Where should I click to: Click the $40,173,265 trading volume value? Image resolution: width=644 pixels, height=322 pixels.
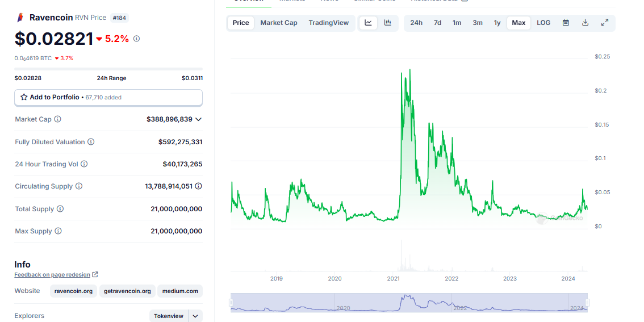(182, 164)
